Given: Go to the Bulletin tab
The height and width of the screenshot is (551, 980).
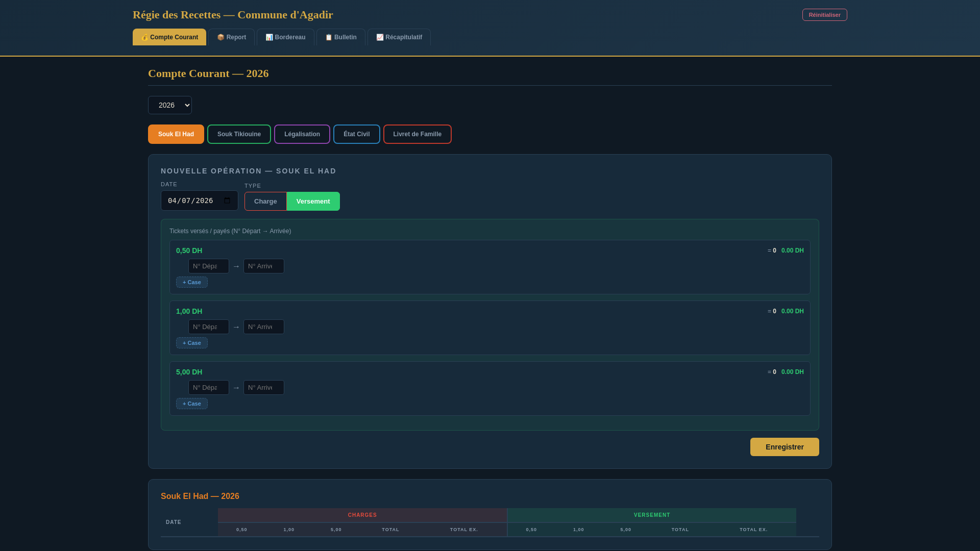Looking at the screenshot, I should tap(340, 37).
